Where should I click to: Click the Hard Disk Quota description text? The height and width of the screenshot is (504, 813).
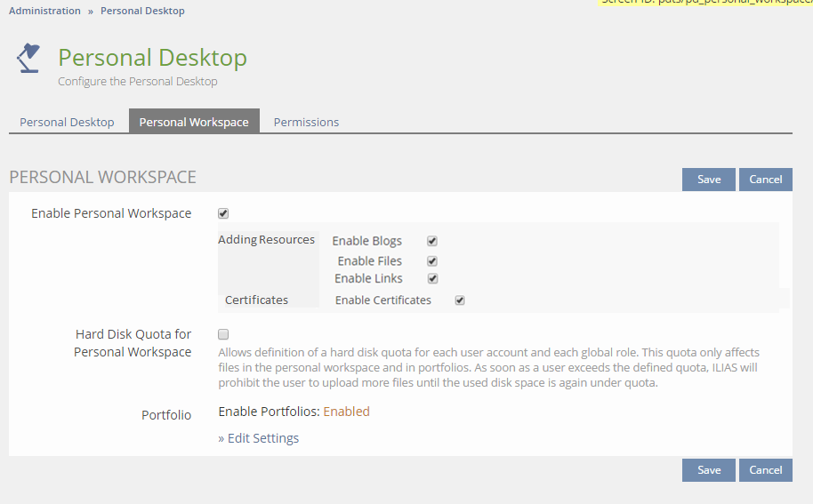pos(487,368)
